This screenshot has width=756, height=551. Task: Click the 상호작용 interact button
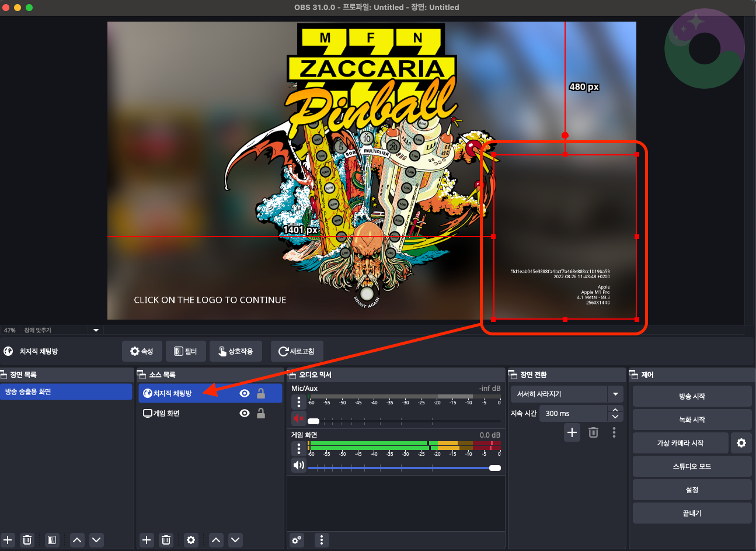[x=236, y=351]
